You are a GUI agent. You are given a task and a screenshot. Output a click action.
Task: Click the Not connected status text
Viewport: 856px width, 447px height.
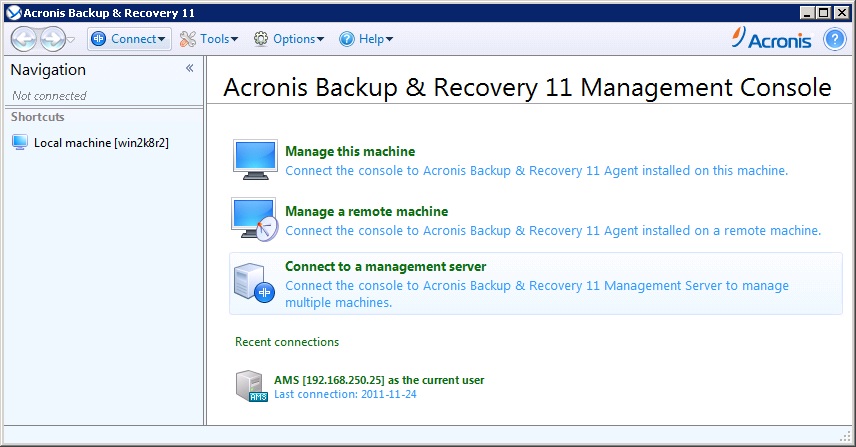pos(49,96)
